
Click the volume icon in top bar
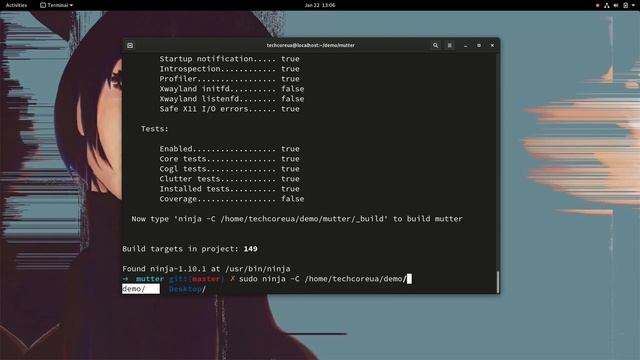pyautogui.click(x=616, y=5)
